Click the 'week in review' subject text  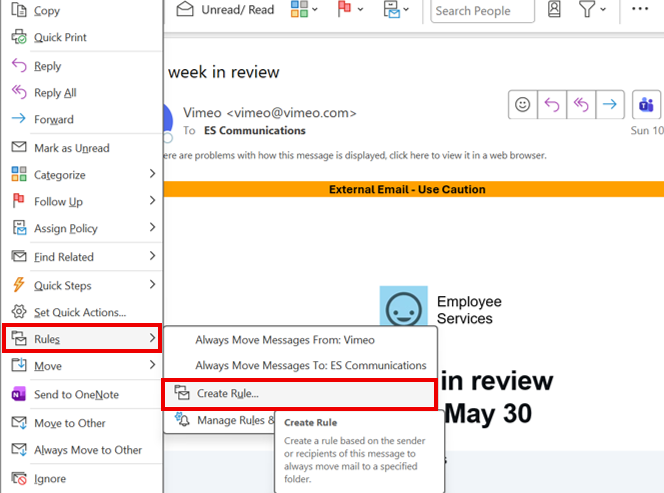pyautogui.click(x=224, y=72)
